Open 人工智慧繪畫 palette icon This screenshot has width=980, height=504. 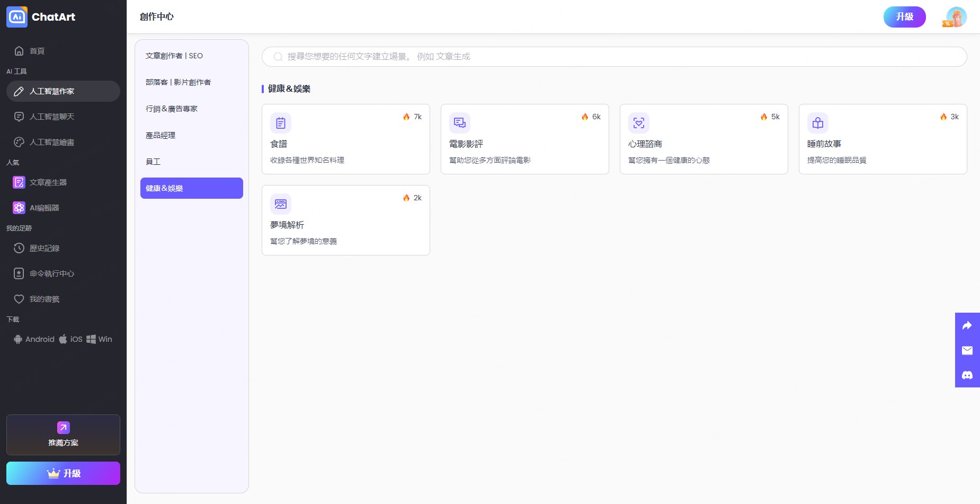click(19, 142)
